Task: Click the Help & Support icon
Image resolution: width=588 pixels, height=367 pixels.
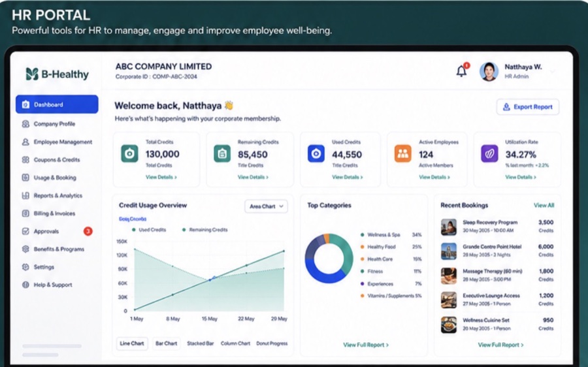Action: click(x=25, y=285)
